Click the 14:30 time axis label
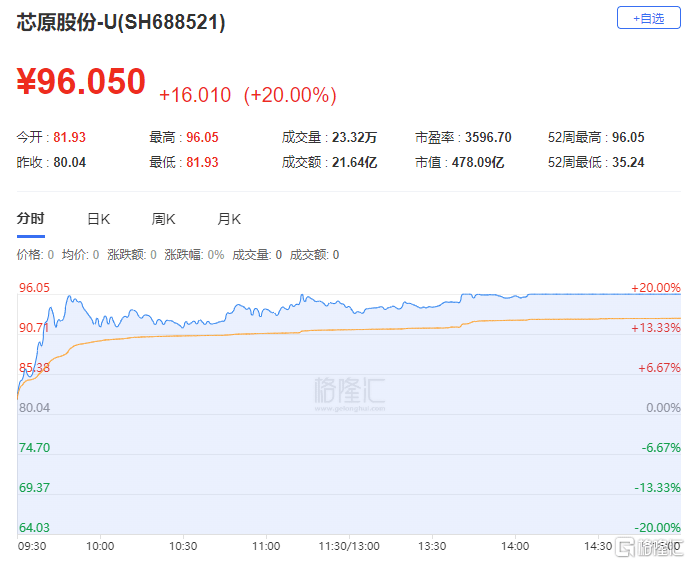Viewport: 690px width, 564px height. 598,546
